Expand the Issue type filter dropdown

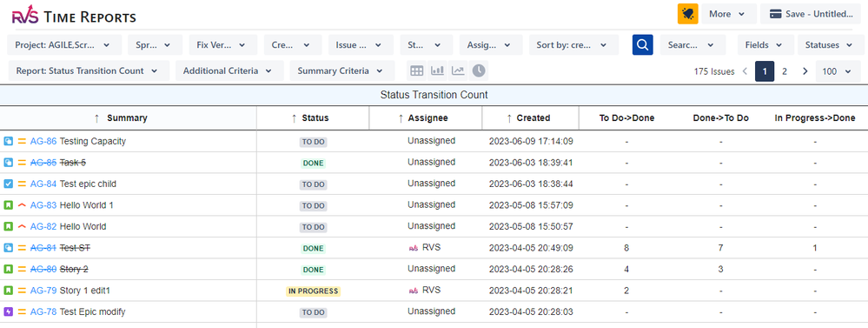click(x=361, y=45)
